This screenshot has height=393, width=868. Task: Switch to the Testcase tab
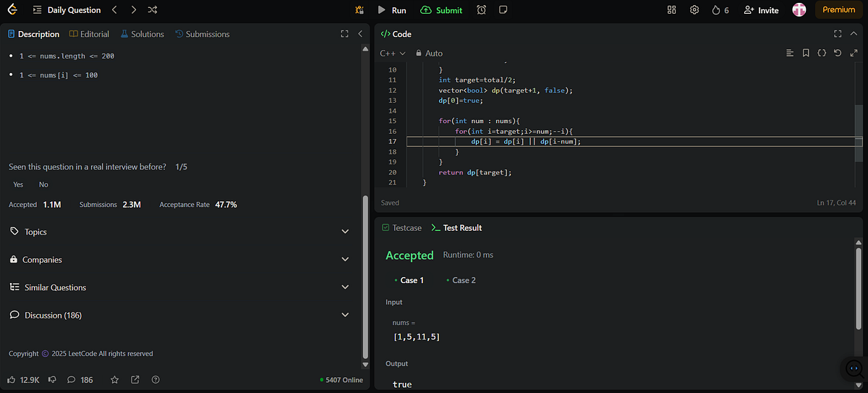pyautogui.click(x=401, y=227)
